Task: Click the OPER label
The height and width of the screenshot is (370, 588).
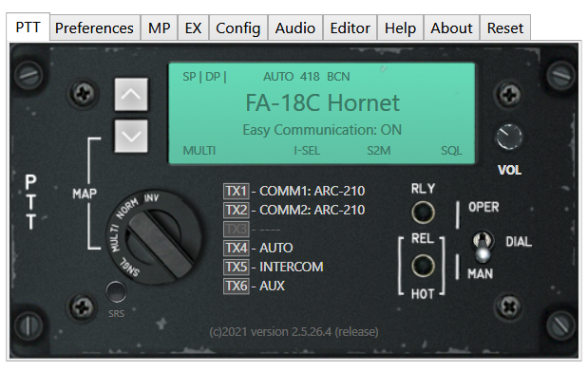Action: click(484, 207)
